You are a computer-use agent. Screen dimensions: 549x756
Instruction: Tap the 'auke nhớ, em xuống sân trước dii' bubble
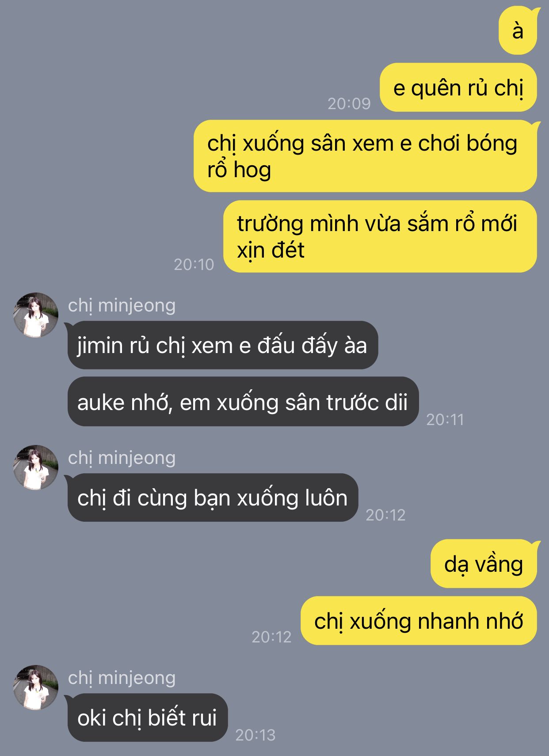pyautogui.click(x=243, y=402)
